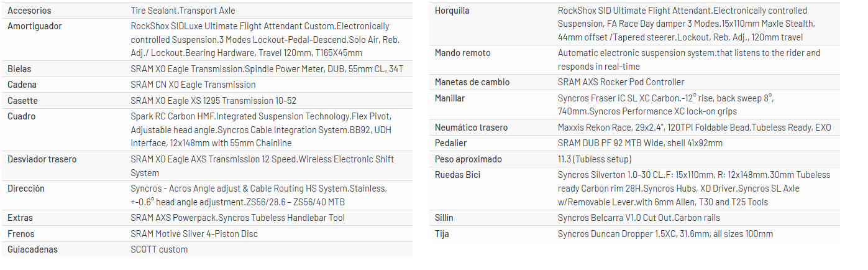Select the Neumático trasero label
Screen dimensions: 868x270
(471, 128)
